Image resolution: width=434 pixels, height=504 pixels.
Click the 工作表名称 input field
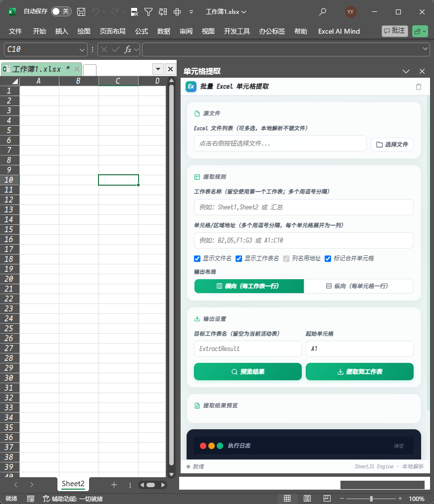point(303,207)
